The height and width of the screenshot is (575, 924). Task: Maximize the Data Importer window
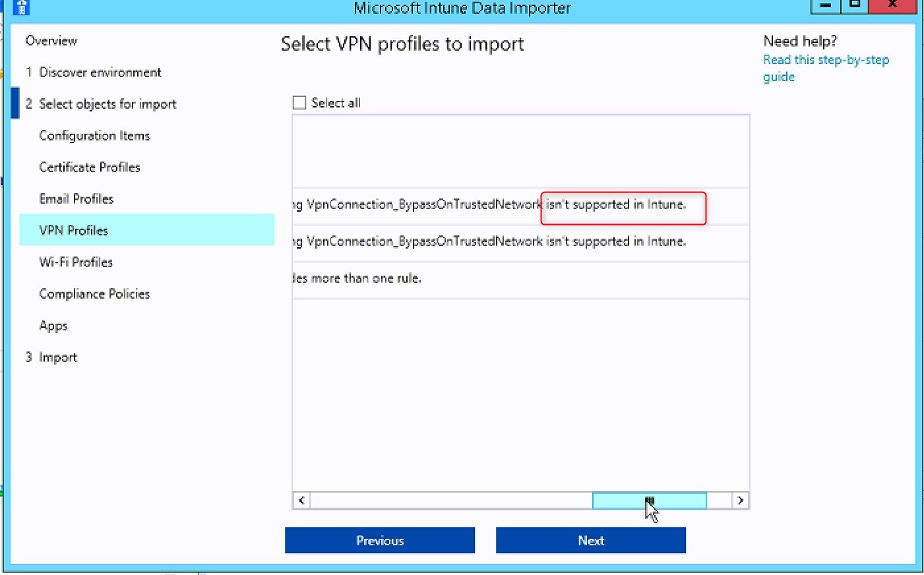tap(854, 6)
